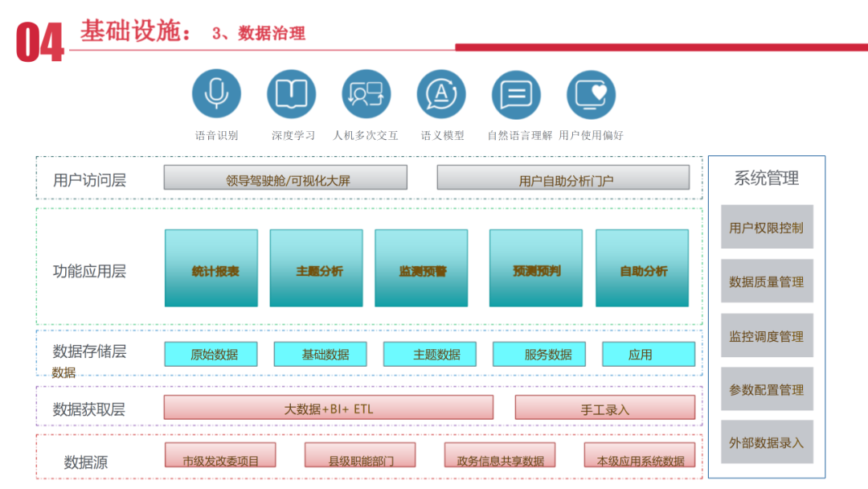Open 用户权限控制 in 系统管理 panel
The height and width of the screenshot is (489, 868).
click(x=768, y=227)
